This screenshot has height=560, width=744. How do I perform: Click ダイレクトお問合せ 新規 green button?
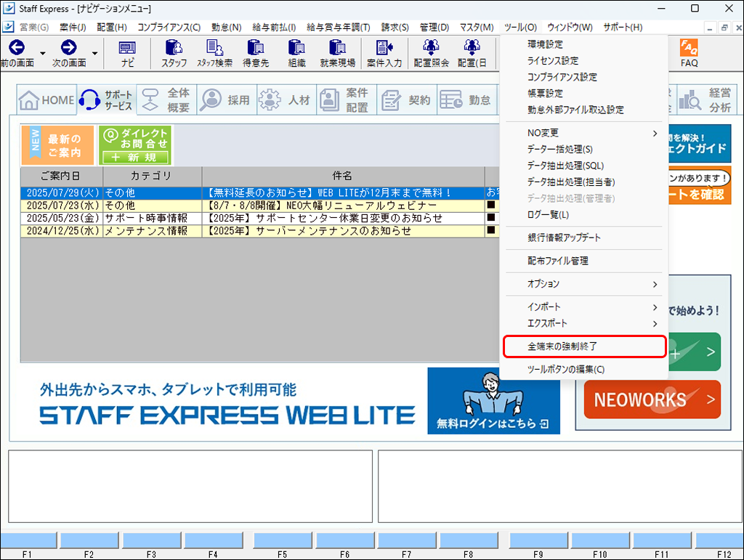pyautogui.click(x=134, y=145)
